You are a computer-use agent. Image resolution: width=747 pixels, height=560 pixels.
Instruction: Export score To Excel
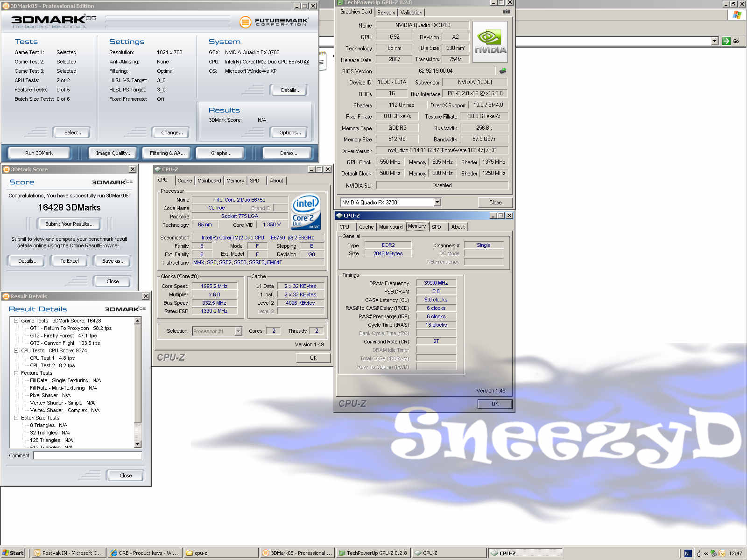tap(69, 261)
